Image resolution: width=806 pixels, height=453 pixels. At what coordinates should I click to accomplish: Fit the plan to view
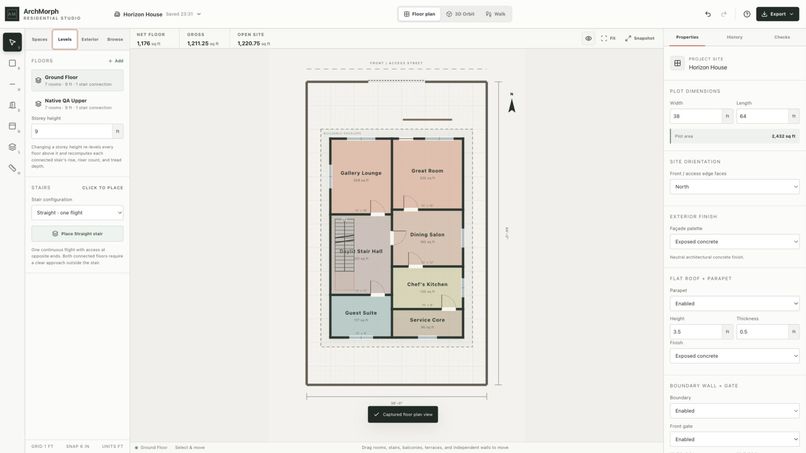608,38
